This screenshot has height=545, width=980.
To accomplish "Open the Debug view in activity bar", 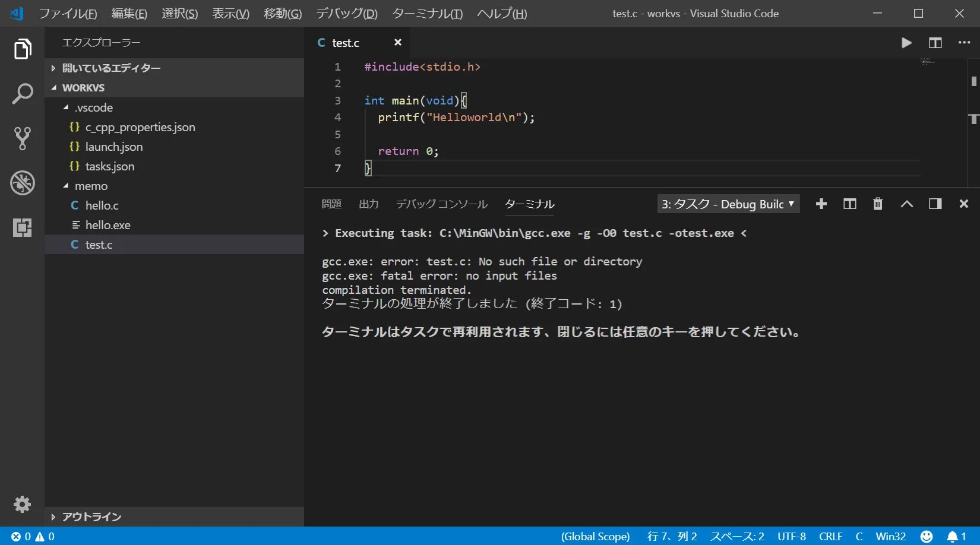I will [x=22, y=183].
